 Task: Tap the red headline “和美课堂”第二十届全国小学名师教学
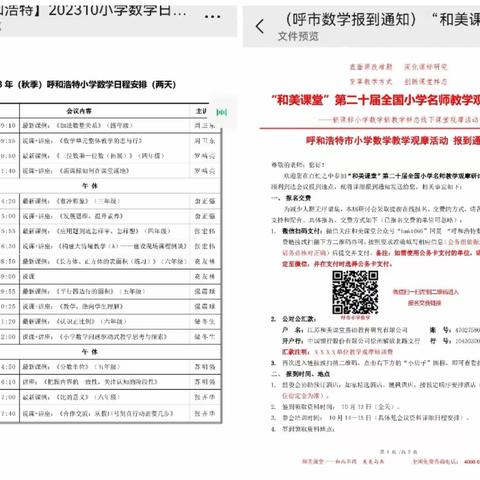(x=376, y=100)
